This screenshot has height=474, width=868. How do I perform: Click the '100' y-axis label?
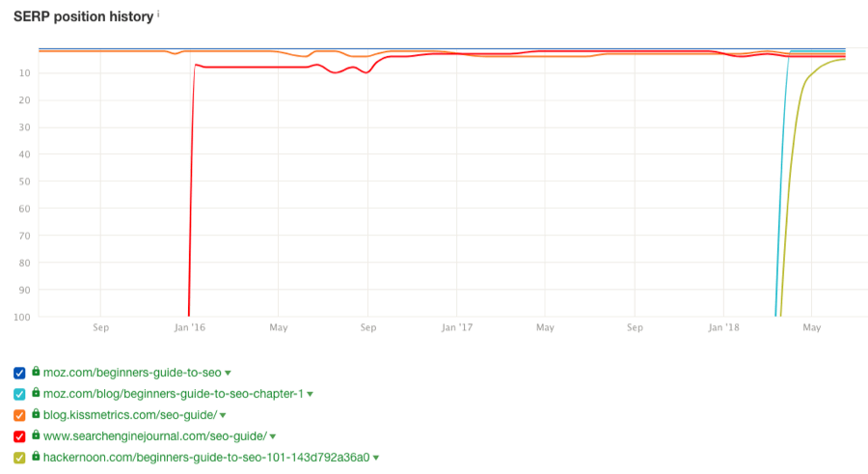[22, 317]
